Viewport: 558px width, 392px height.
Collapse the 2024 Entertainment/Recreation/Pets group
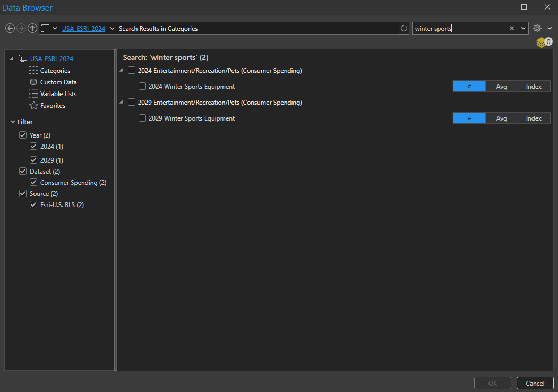pyautogui.click(x=121, y=70)
